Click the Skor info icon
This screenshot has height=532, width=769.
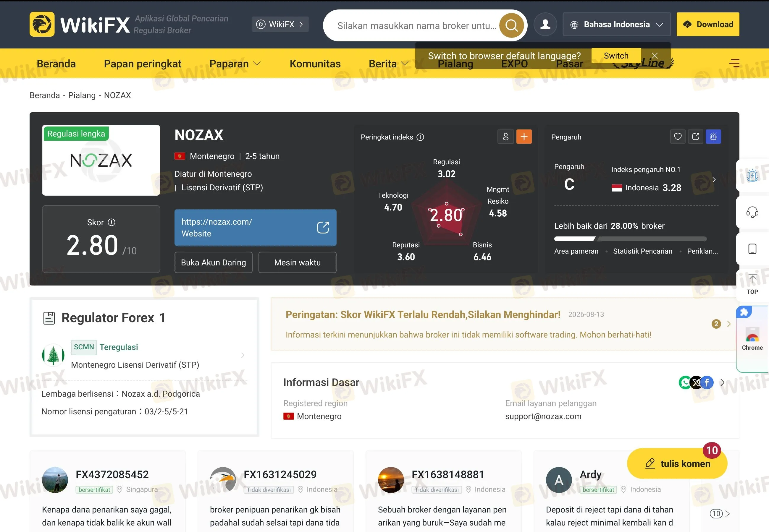[112, 222]
